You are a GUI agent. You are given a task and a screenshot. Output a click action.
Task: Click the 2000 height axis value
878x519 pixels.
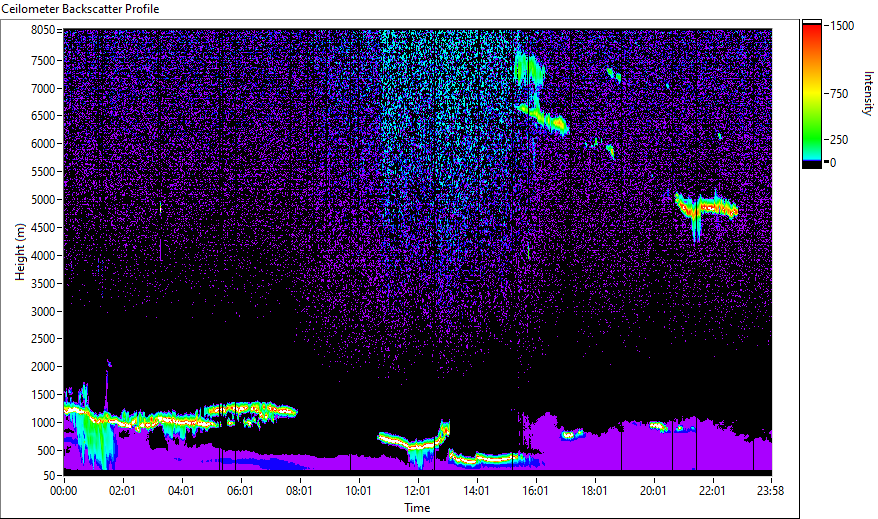(43, 367)
